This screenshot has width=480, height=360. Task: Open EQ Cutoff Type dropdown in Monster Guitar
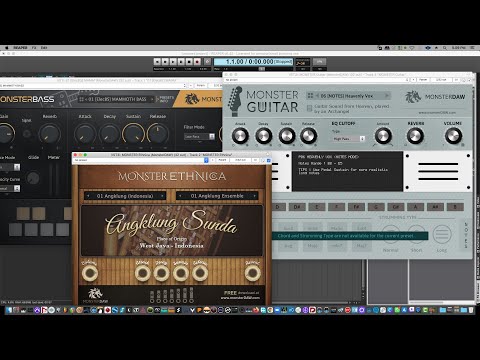tap(348, 138)
